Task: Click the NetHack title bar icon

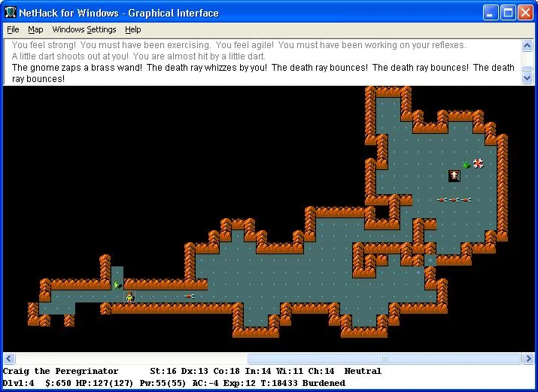Action: [x=11, y=13]
